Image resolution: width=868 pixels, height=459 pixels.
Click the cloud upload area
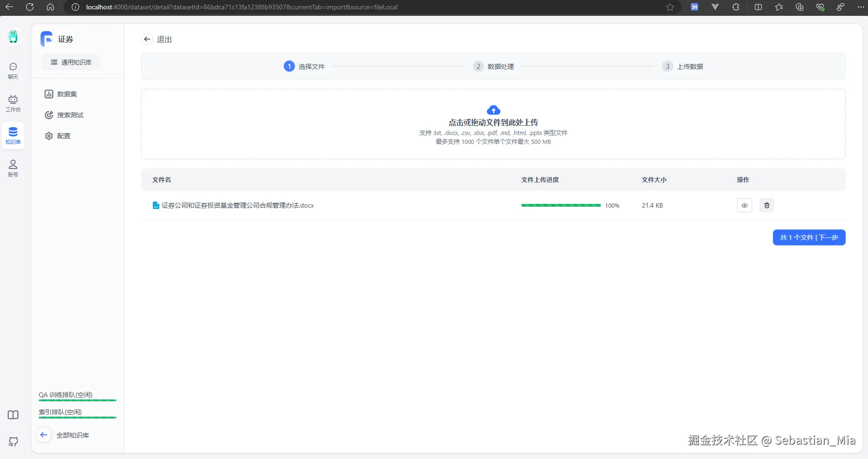[x=493, y=124]
